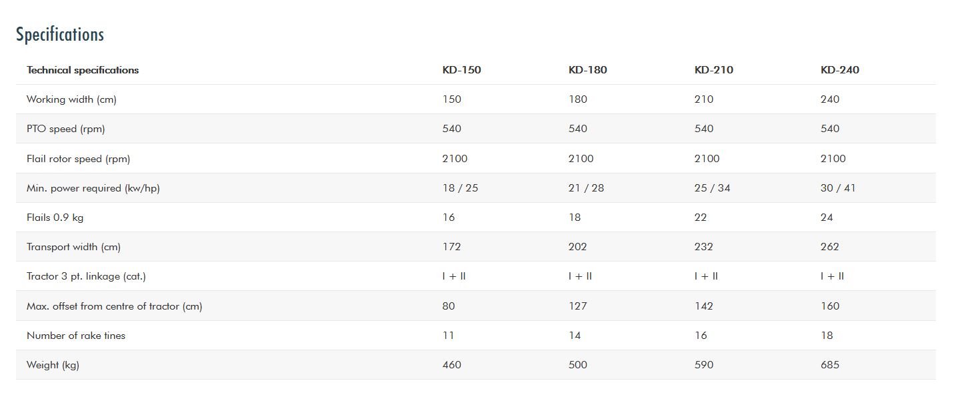980x401 pixels.
Task: Click the KD-150 power value 18 / 25
Action: [x=460, y=188]
